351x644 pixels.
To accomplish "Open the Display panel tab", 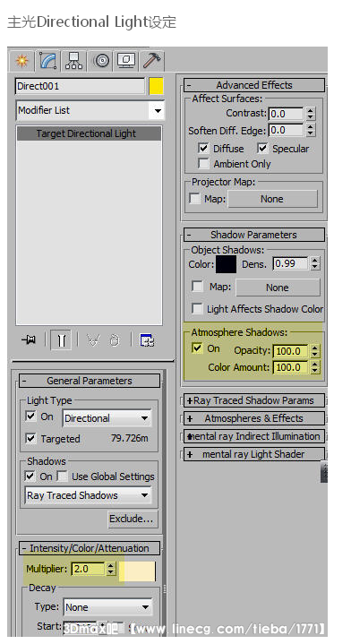I will point(126,61).
